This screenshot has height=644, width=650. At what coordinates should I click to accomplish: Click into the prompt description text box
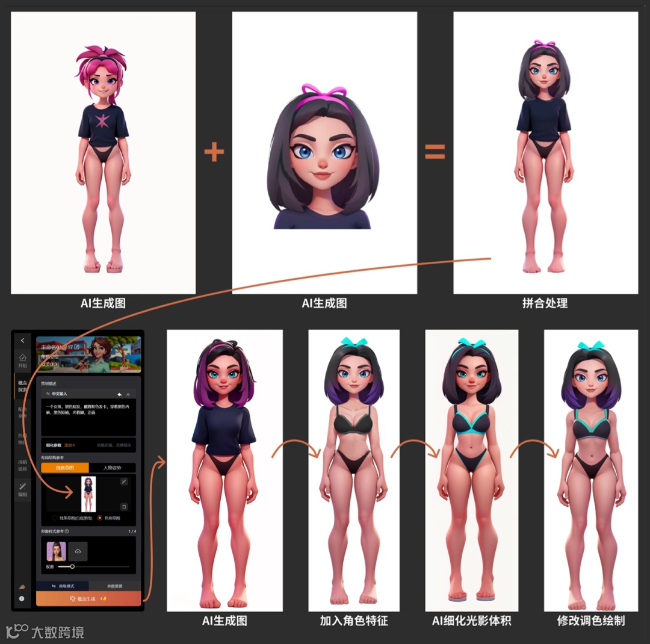click(x=88, y=416)
